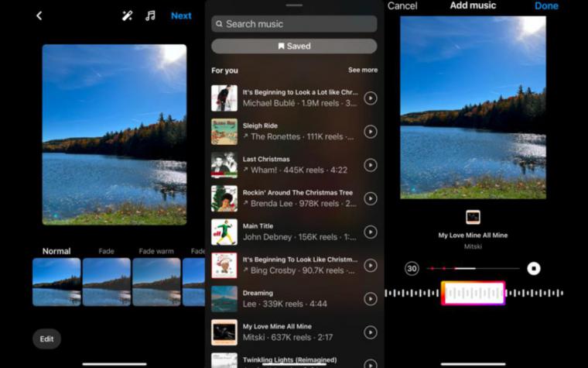Click the Search music field
588x368 pixels.
point(294,24)
